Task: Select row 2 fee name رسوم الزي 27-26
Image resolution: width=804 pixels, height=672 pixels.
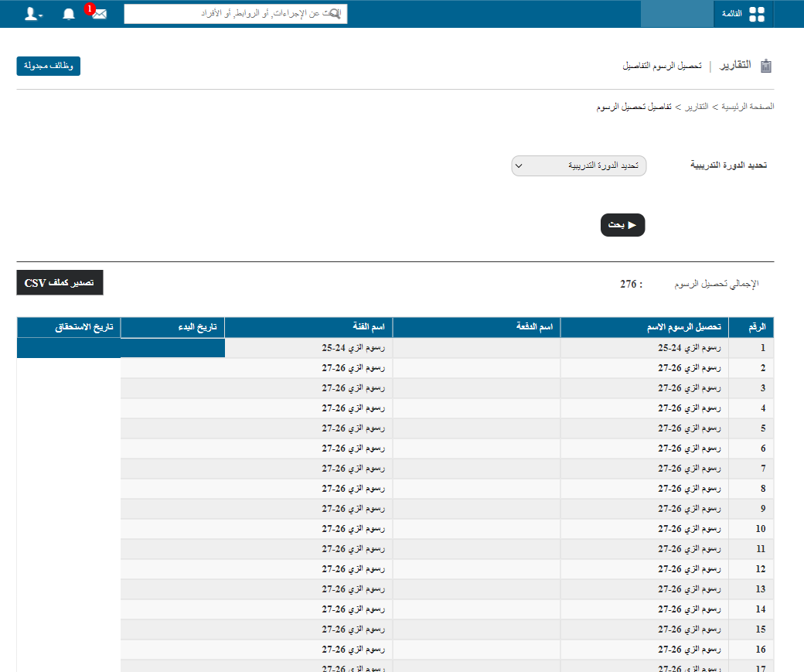Action: point(689,368)
